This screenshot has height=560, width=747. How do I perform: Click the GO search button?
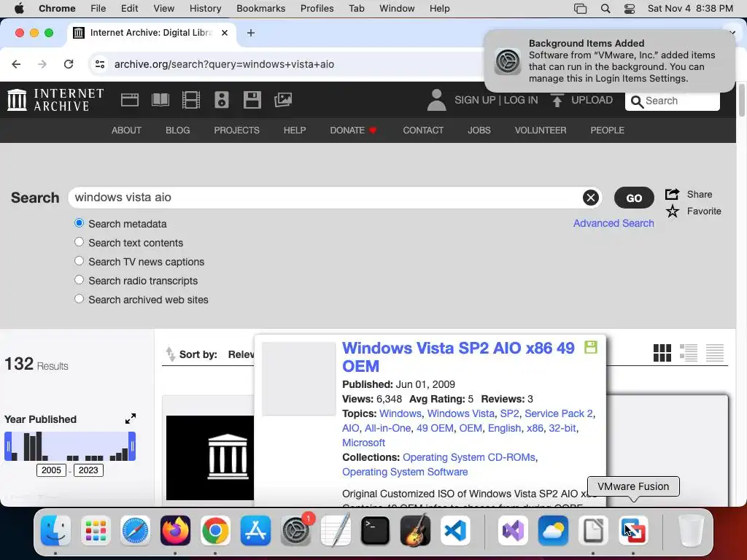coord(634,198)
